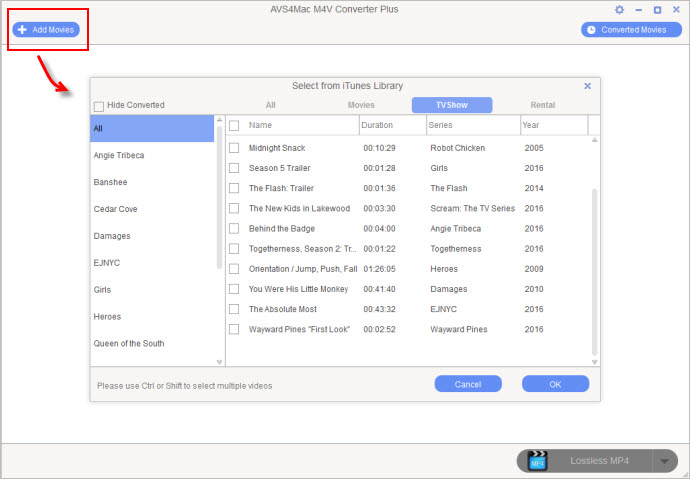The height and width of the screenshot is (479, 690).
Task: Click the year 2005 cell
Action: [x=534, y=148]
